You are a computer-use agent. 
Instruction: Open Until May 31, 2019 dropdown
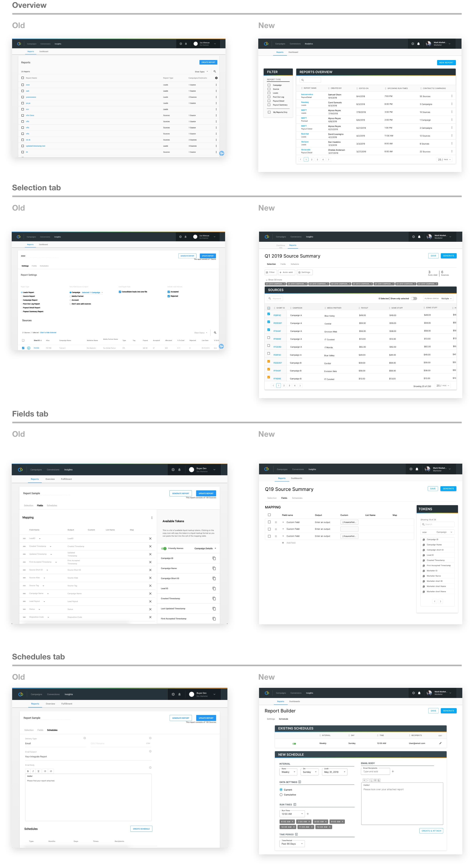coord(334,772)
